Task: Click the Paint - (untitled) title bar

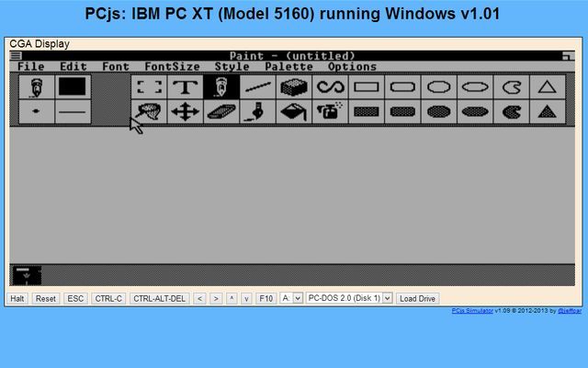Action: pyautogui.click(x=292, y=56)
